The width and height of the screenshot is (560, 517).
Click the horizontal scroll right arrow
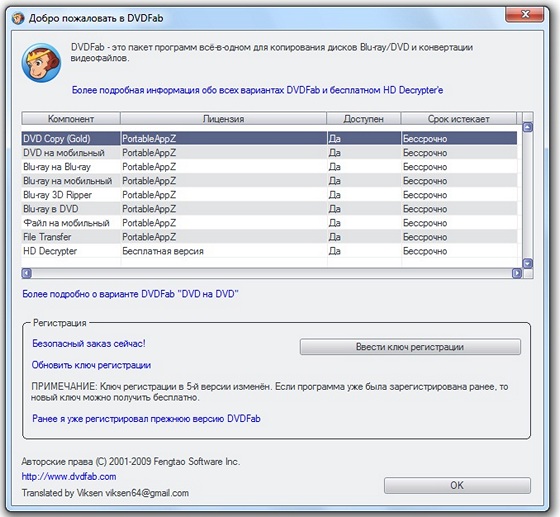[517, 273]
